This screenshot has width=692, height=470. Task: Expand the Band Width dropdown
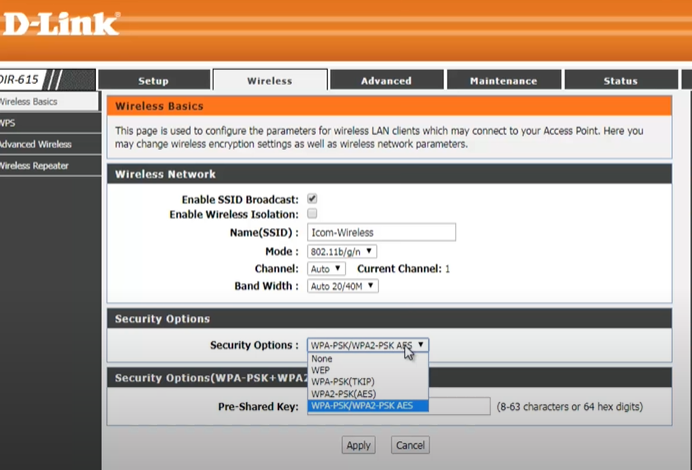point(342,286)
